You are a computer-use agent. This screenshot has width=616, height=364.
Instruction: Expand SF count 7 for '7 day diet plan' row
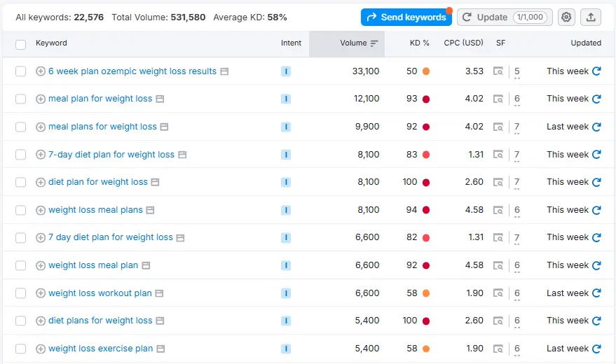tap(517, 239)
